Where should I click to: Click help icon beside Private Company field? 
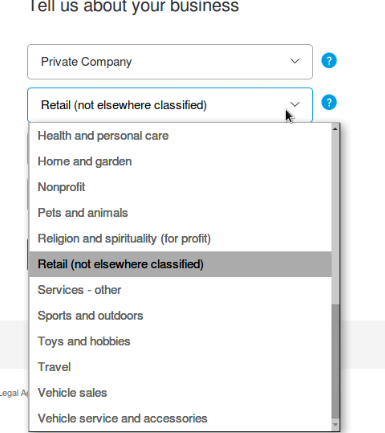coord(329,61)
